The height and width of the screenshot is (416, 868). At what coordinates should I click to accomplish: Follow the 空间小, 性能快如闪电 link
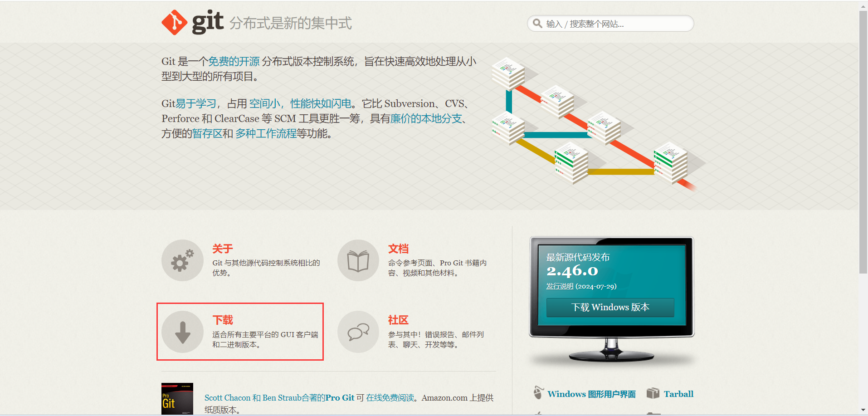coord(300,104)
